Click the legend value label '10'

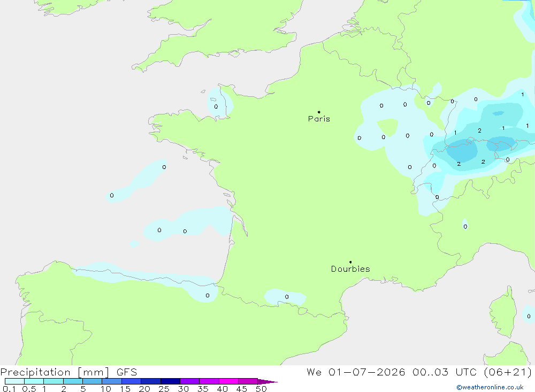(x=106, y=389)
